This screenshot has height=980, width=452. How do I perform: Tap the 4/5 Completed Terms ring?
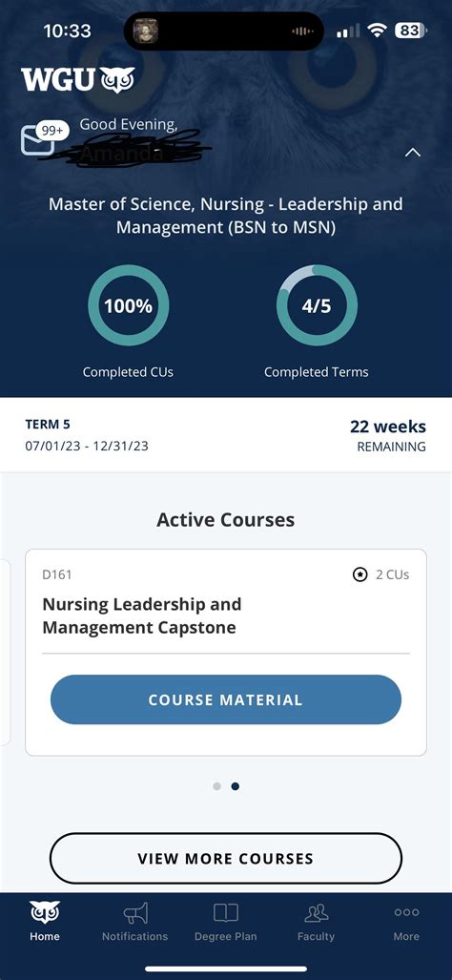(x=317, y=305)
